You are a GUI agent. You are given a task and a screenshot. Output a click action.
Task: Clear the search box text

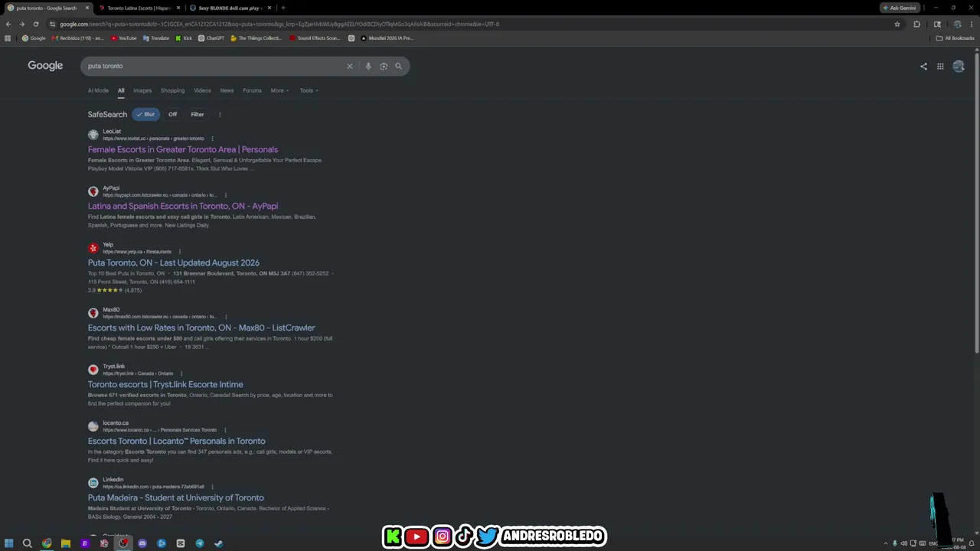point(350,66)
